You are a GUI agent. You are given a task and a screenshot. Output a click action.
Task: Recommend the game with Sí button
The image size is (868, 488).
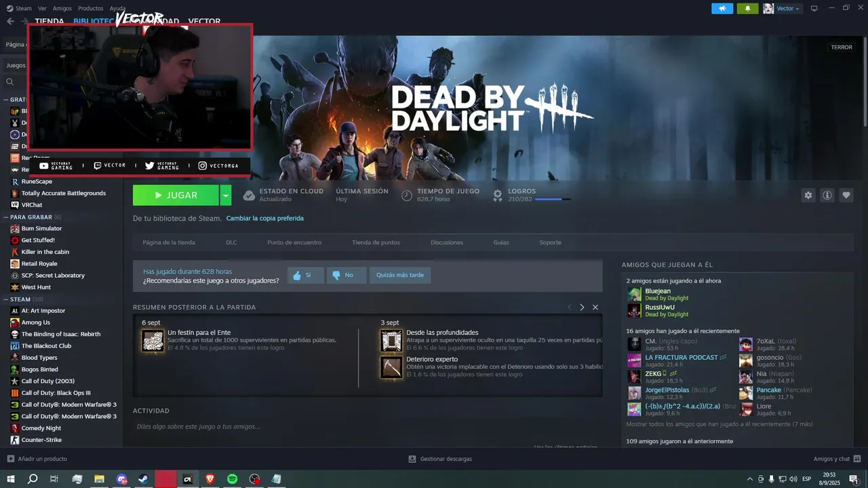pyautogui.click(x=305, y=275)
